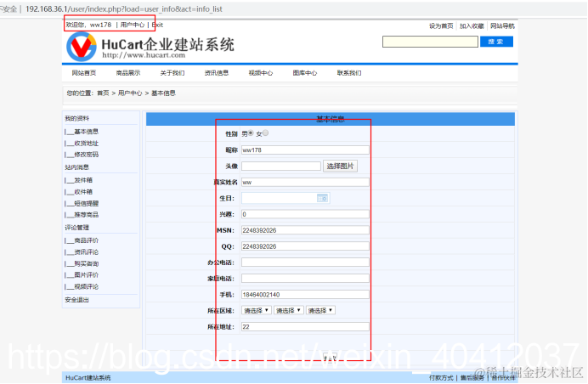Open 视频评论 in the sidebar

point(87,286)
